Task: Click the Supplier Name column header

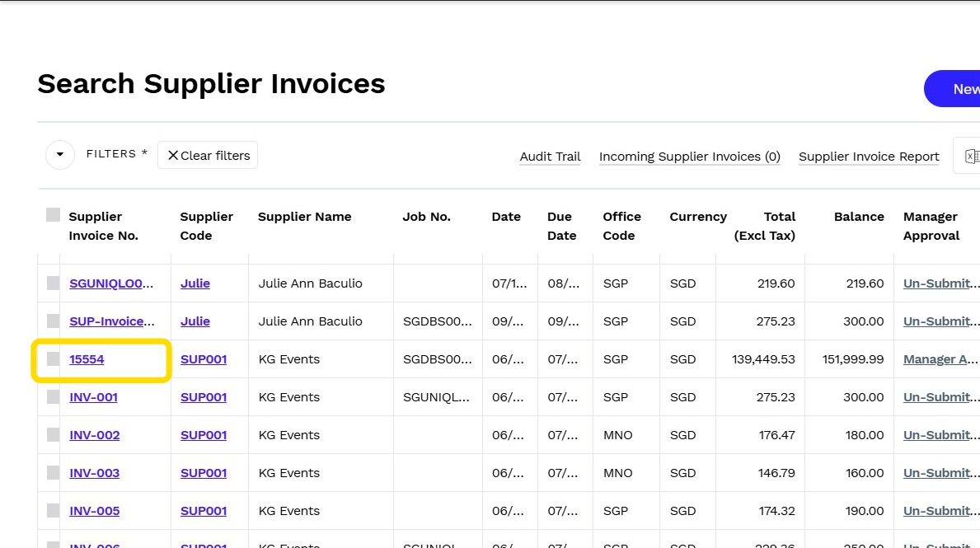Action: (304, 216)
